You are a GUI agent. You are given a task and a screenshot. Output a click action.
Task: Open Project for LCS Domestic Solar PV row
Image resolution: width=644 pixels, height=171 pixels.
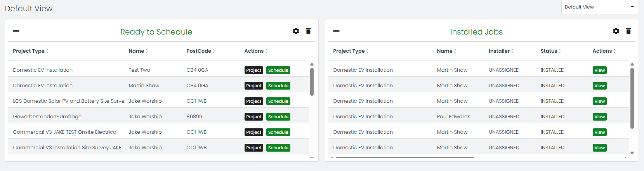pyautogui.click(x=253, y=101)
